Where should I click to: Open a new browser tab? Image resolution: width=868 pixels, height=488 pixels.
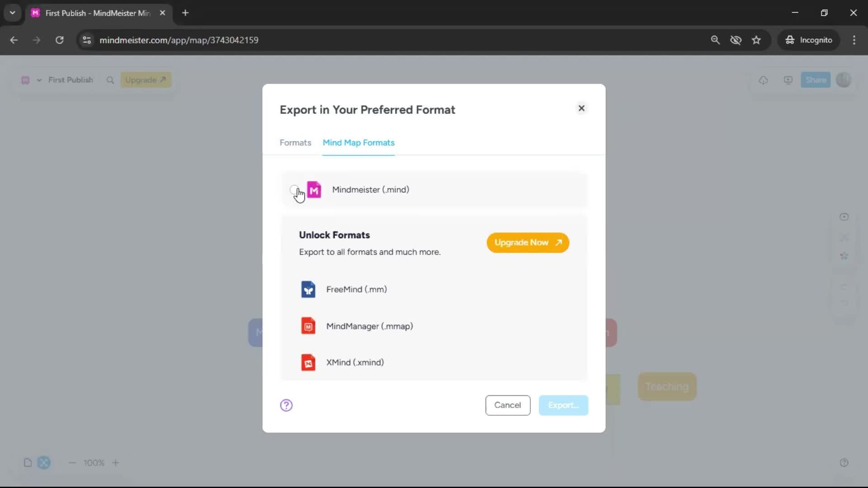tap(185, 13)
